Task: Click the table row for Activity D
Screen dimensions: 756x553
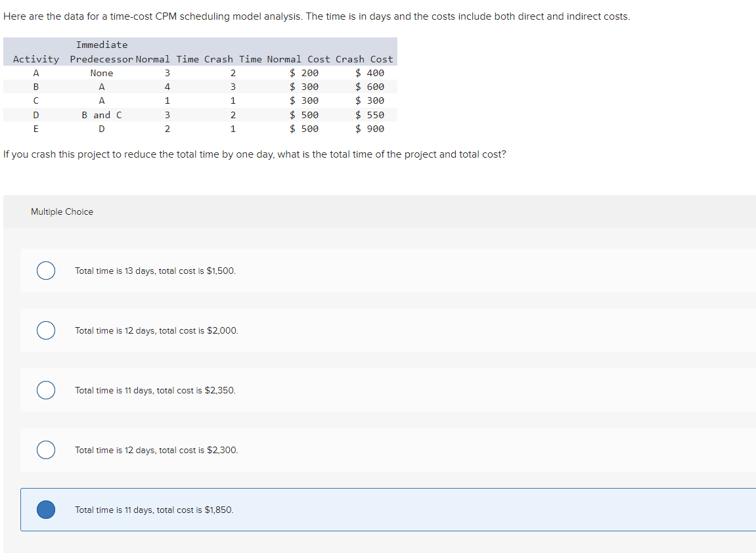Action: (197, 114)
